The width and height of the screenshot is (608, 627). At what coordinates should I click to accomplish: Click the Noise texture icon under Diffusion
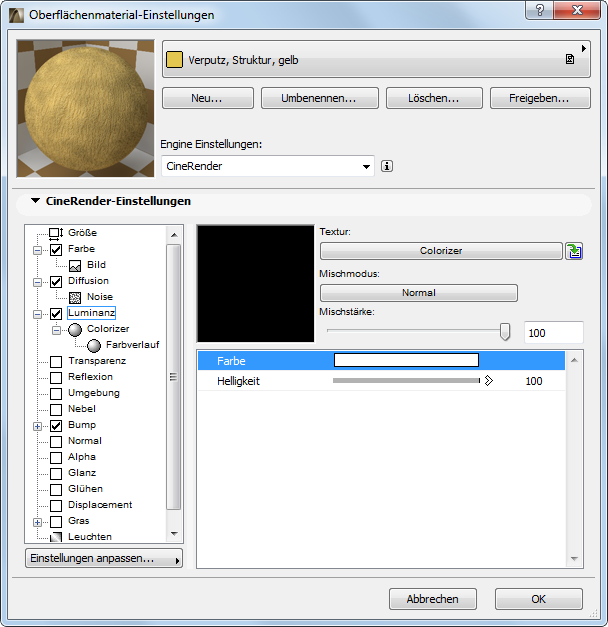[75, 298]
